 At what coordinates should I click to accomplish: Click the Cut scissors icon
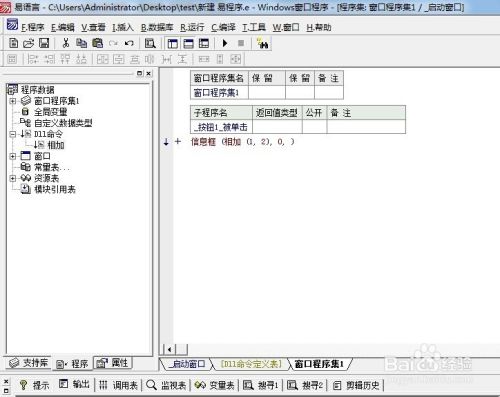point(66,43)
